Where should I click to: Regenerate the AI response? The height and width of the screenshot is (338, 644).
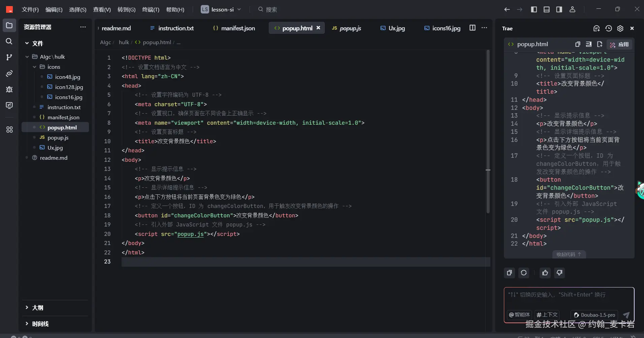pos(524,273)
